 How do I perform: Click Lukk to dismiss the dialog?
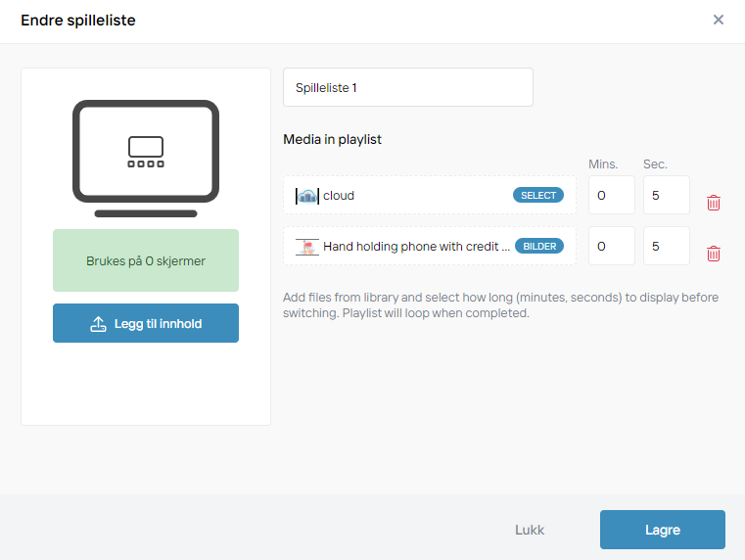click(530, 530)
